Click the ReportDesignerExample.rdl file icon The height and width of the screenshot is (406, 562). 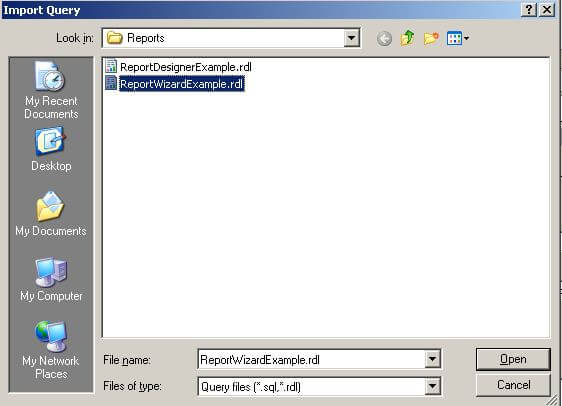tap(111, 66)
